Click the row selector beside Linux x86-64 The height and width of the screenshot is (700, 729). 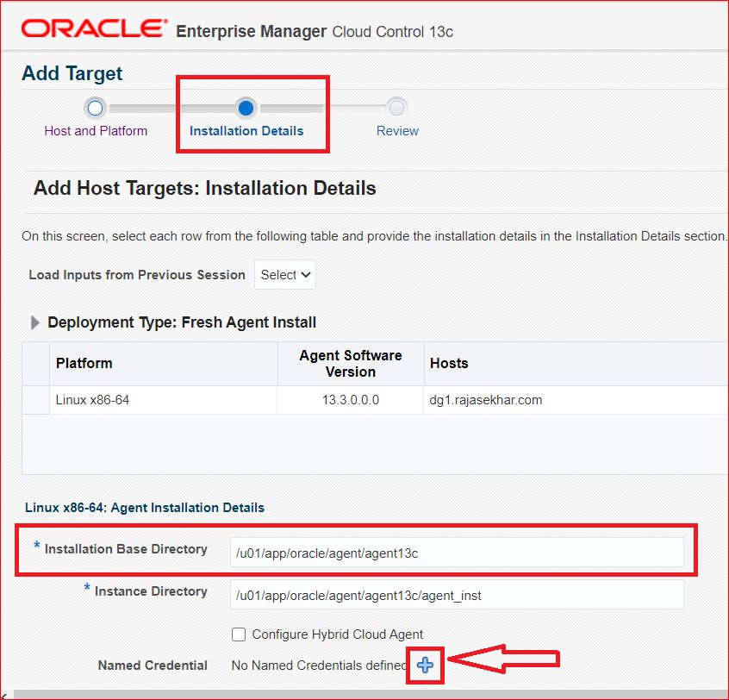click(35, 400)
